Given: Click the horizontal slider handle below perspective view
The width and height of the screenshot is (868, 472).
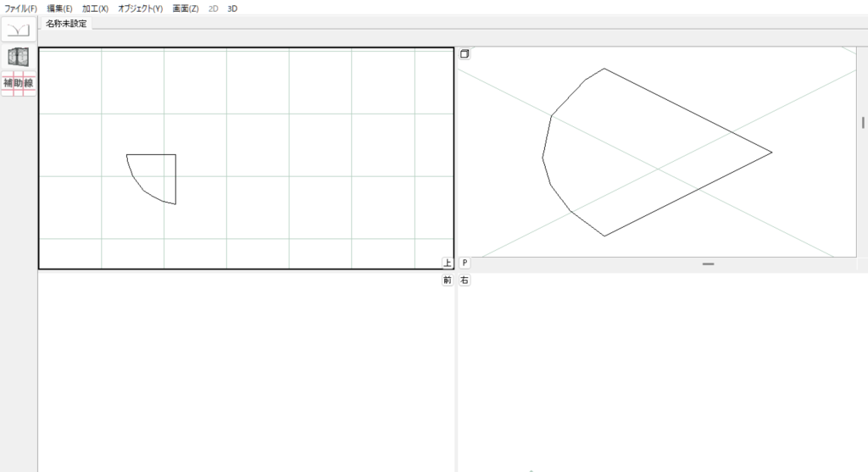Looking at the screenshot, I should [708, 264].
